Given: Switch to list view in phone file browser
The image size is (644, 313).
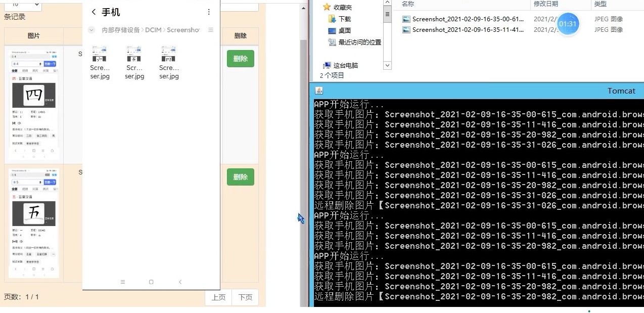Looking at the screenshot, I should tap(210, 29).
